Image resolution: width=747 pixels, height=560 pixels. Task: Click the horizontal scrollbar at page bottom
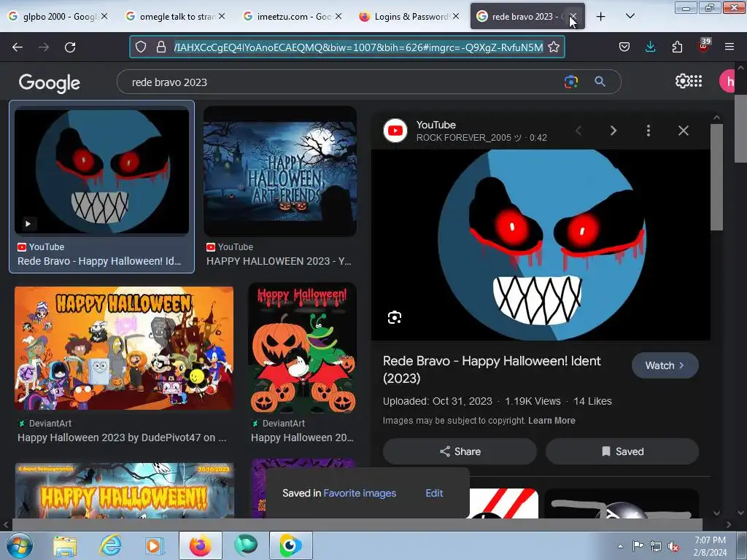[357, 524]
